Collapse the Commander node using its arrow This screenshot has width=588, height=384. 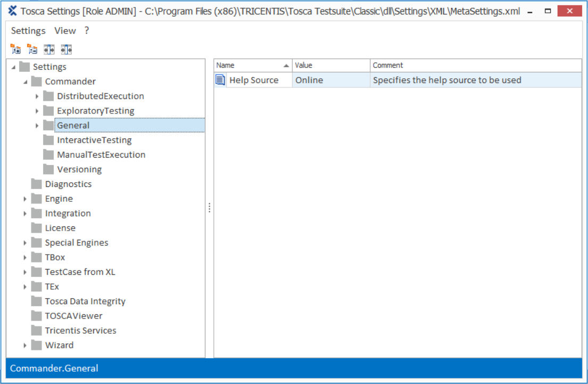25,82
